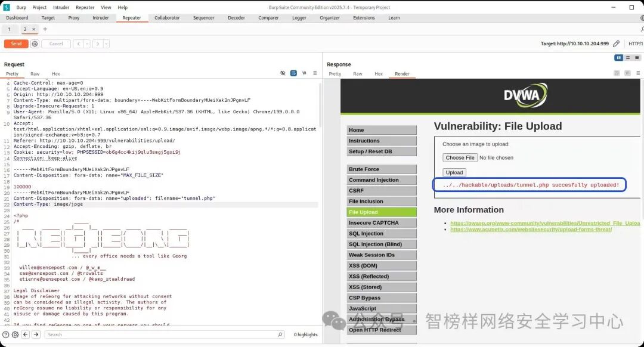Open the owasp.org Unrestricted File Upload link
This screenshot has height=347, width=644.
click(545, 223)
